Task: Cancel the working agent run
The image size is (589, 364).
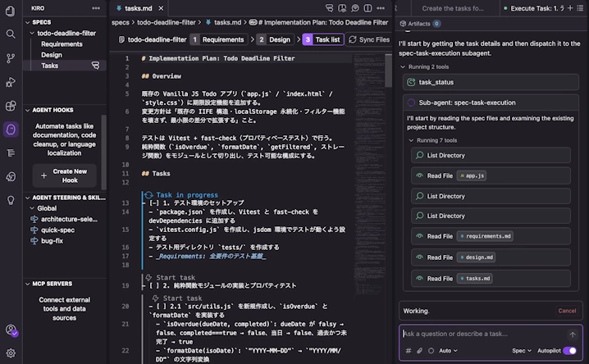Action: point(567,311)
